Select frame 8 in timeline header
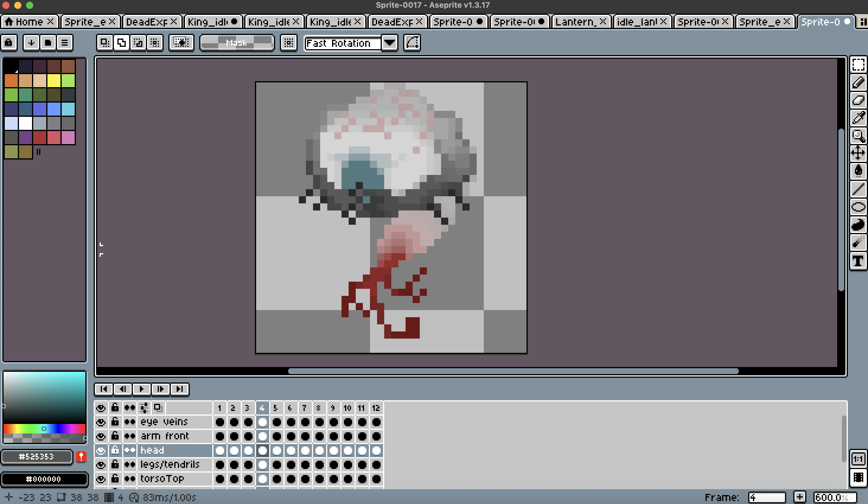 coord(319,408)
